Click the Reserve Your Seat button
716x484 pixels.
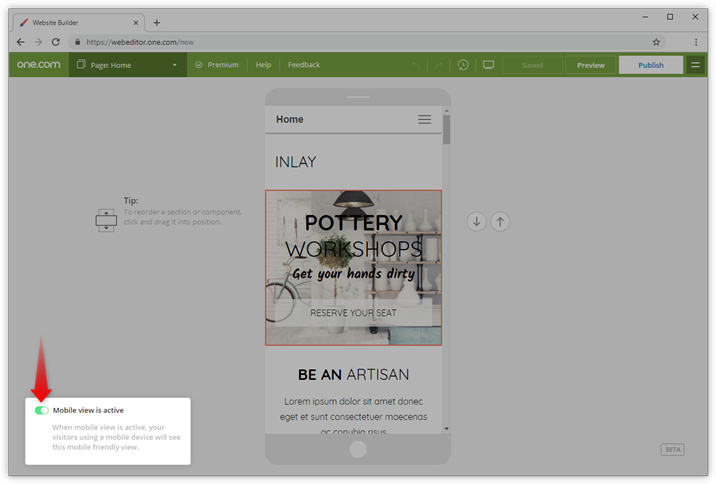[353, 313]
